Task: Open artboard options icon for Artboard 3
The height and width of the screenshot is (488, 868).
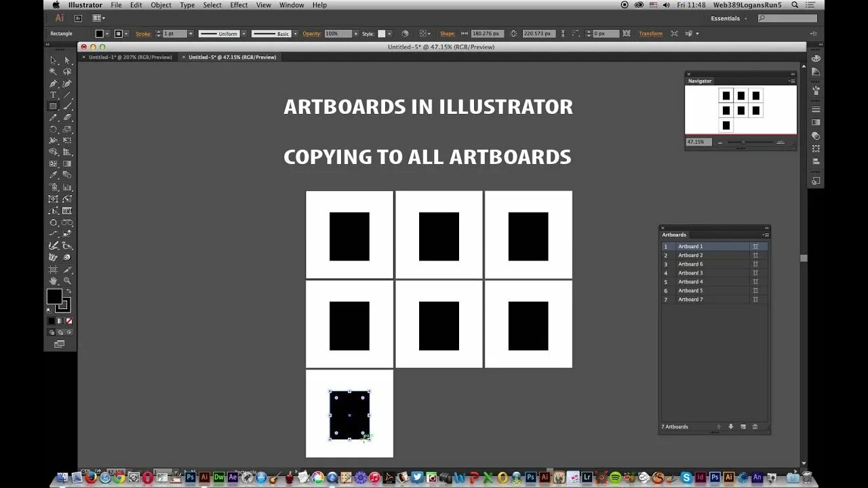Action: pyautogui.click(x=755, y=273)
